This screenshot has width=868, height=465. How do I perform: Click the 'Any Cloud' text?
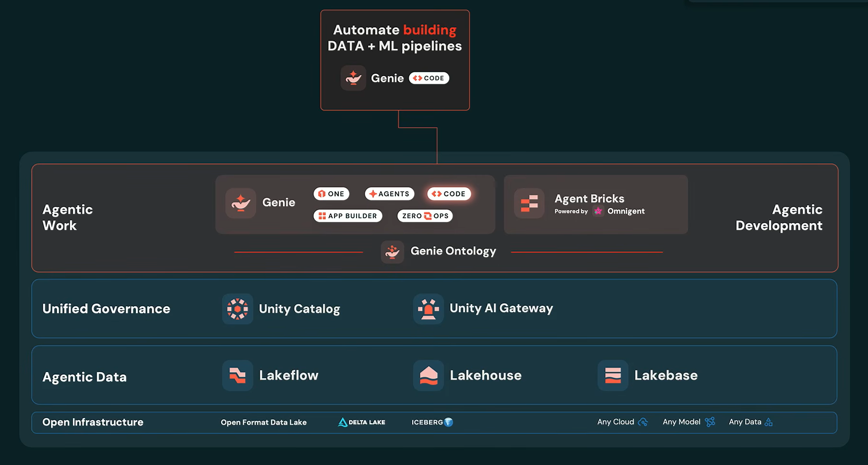click(616, 422)
